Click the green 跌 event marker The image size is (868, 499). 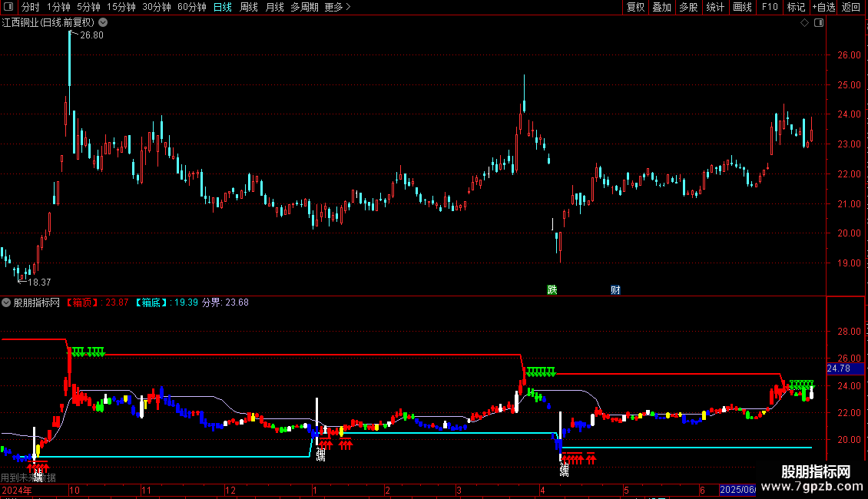coord(552,290)
